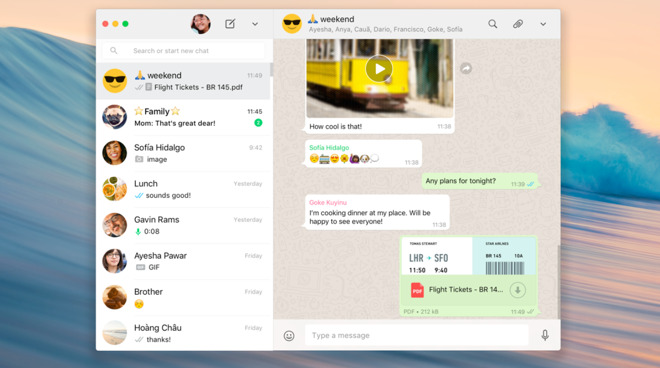
Task: Play the yellow tram video
Action: pyautogui.click(x=379, y=69)
